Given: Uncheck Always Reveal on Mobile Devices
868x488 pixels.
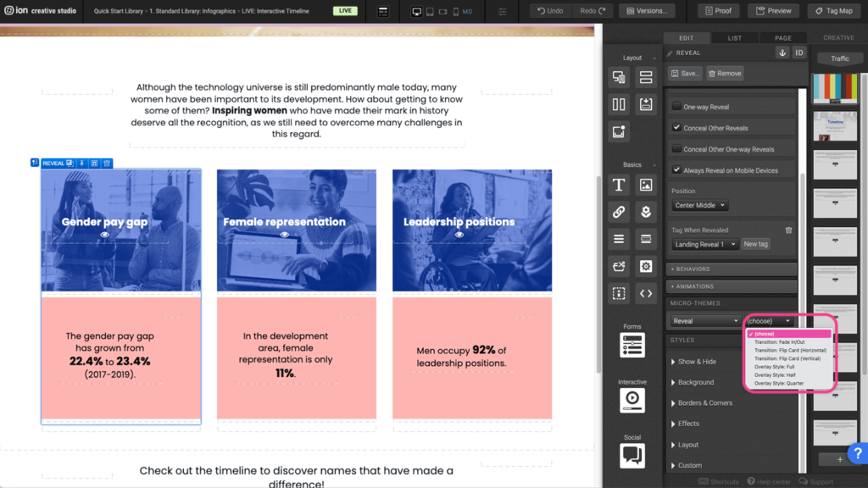Looking at the screenshot, I should 676,169.
